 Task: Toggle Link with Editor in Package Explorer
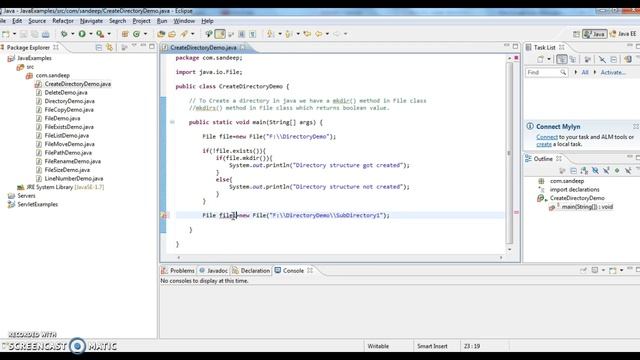(109, 47)
